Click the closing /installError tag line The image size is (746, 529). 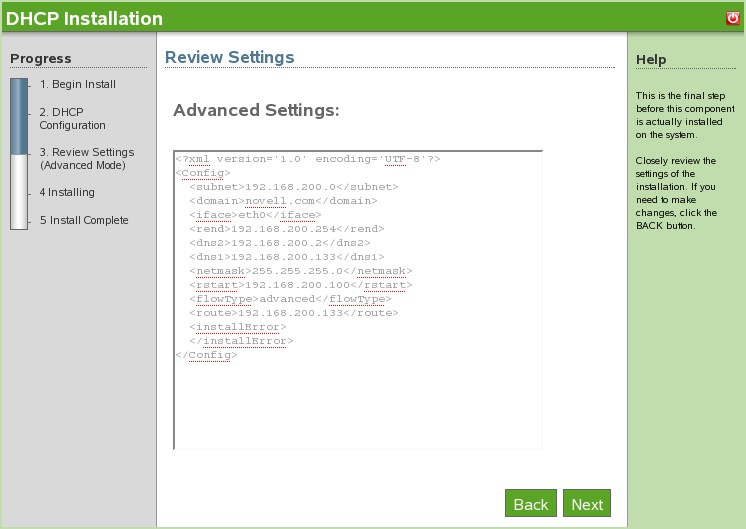(x=241, y=341)
